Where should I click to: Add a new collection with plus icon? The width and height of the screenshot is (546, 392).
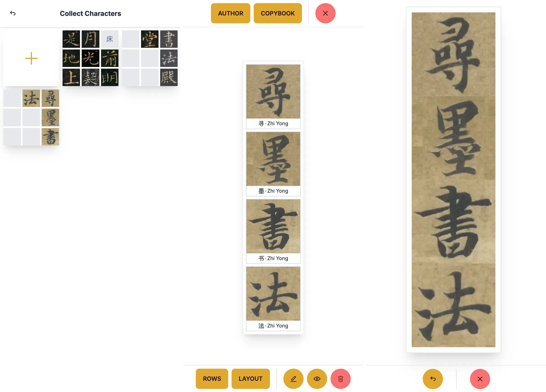31,58
